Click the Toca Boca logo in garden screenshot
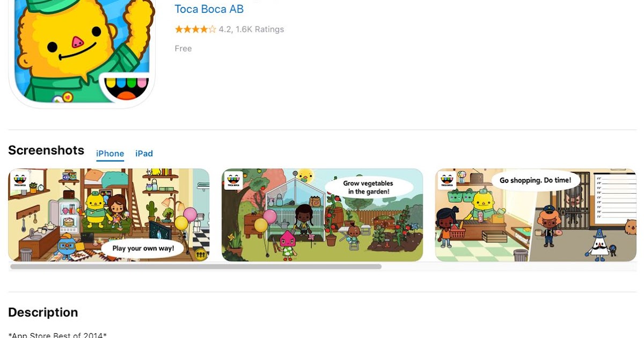The image size is (644, 338). (x=233, y=180)
